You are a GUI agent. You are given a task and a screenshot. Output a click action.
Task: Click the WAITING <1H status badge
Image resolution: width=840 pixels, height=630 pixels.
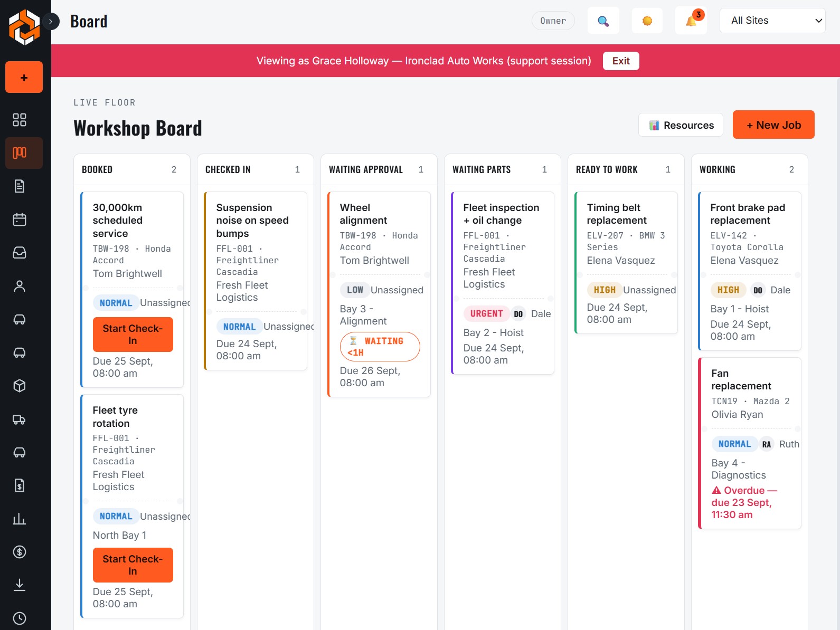pos(380,347)
